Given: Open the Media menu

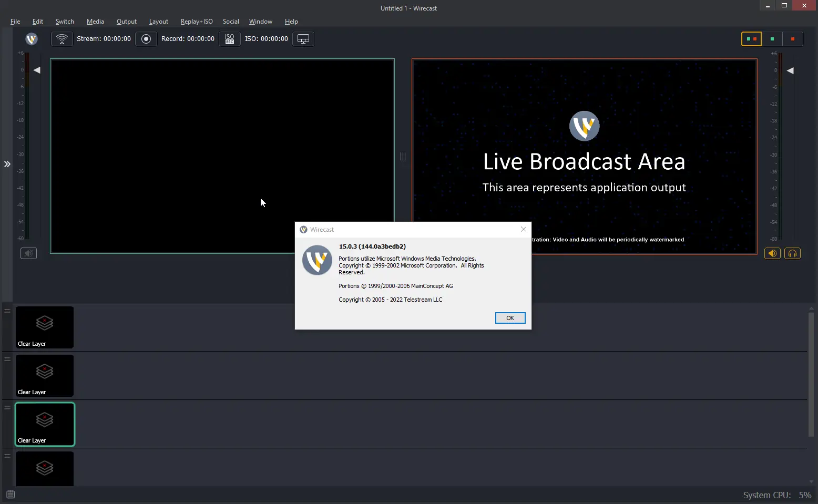Looking at the screenshot, I should click(95, 22).
